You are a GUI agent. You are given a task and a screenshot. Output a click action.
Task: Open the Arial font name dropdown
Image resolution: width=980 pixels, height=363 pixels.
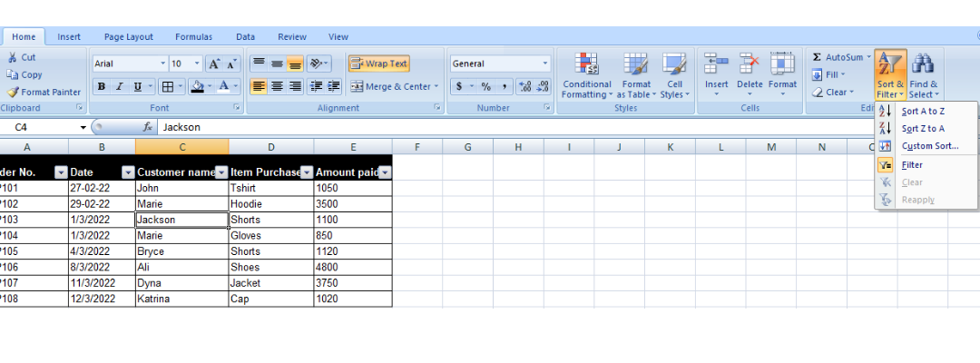(x=163, y=64)
